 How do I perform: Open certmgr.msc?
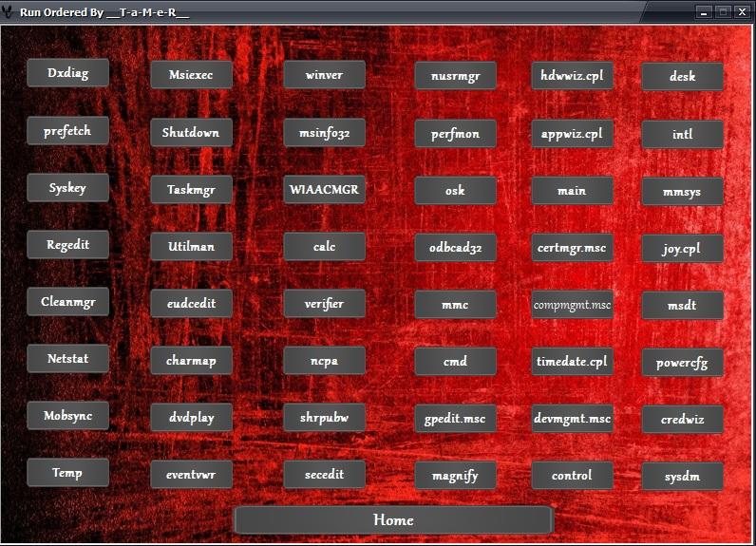click(573, 248)
